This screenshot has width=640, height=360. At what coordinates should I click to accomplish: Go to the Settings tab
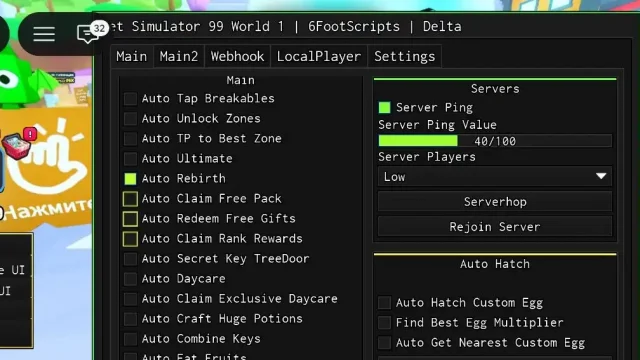pyautogui.click(x=404, y=56)
